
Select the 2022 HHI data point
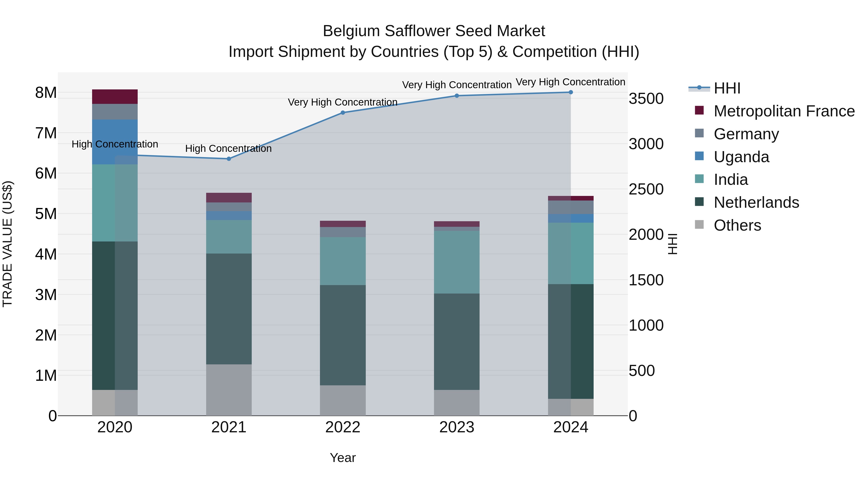[343, 113]
